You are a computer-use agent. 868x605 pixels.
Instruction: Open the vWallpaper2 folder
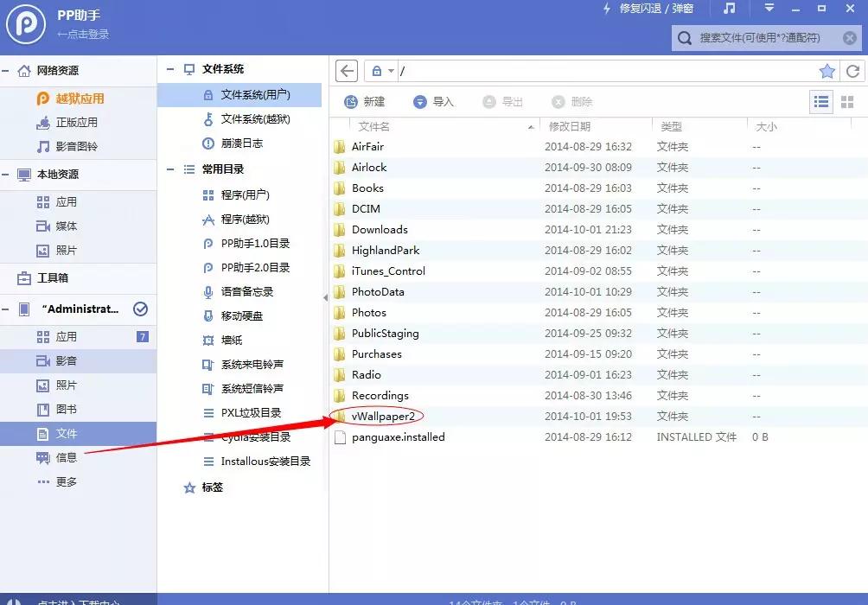[385, 416]
